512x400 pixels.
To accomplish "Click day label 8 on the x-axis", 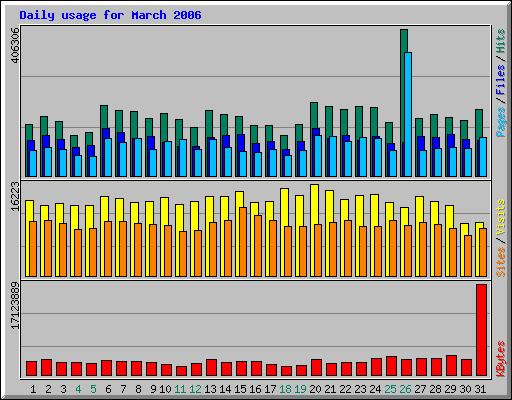I will (x=138, y=389).
